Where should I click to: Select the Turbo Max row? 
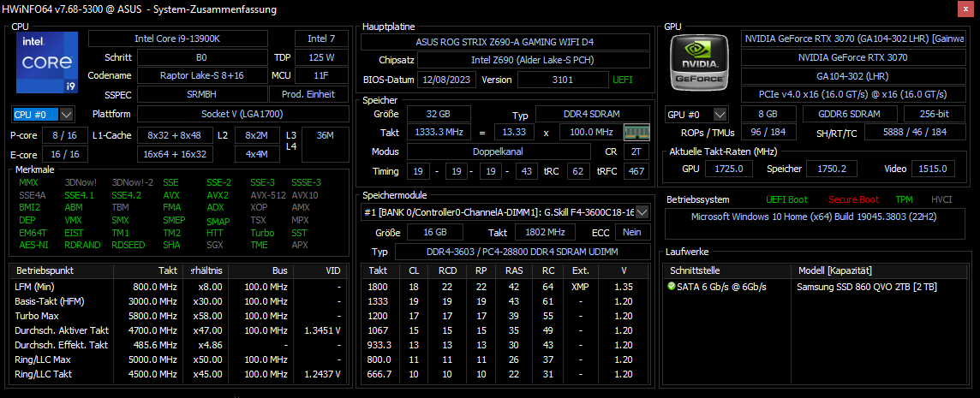pos(178,316)
